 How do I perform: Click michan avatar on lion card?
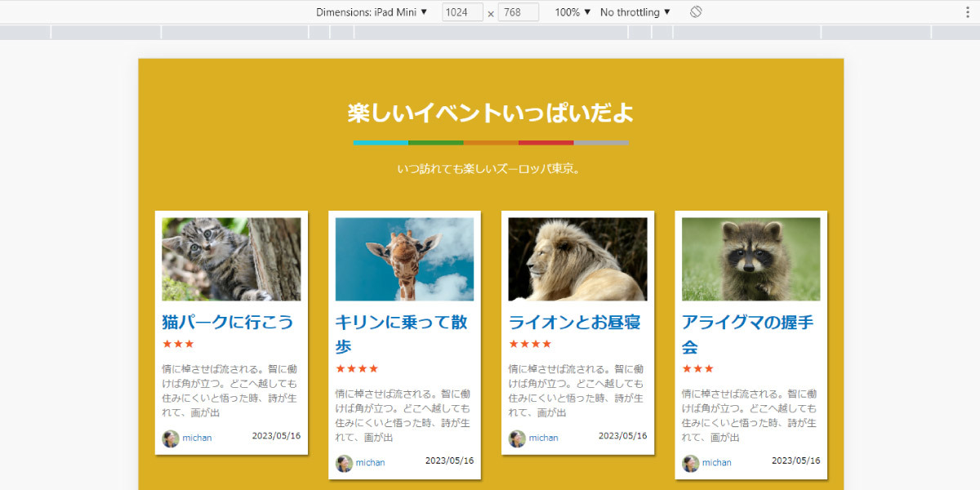[517, 439]
